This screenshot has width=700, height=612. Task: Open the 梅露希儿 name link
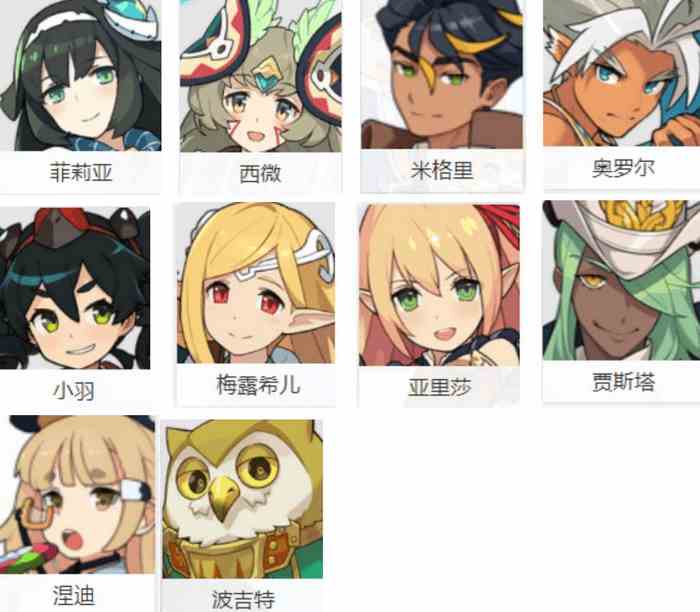point(258,385)
